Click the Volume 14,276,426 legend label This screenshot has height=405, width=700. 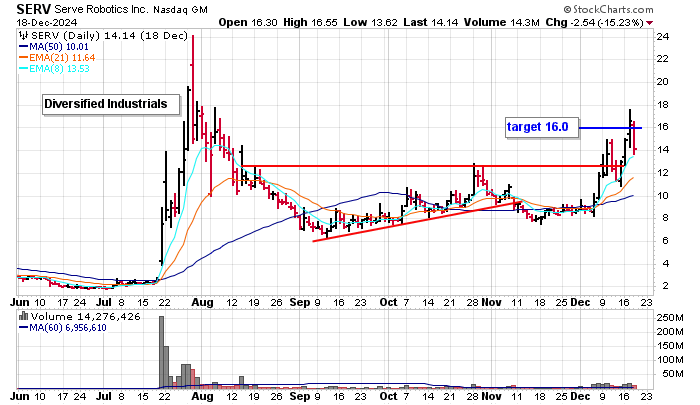tap(85, 317)
